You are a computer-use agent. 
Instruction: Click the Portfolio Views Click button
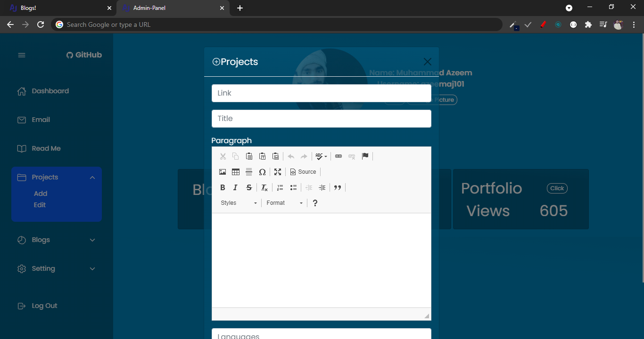click(557, 188)
